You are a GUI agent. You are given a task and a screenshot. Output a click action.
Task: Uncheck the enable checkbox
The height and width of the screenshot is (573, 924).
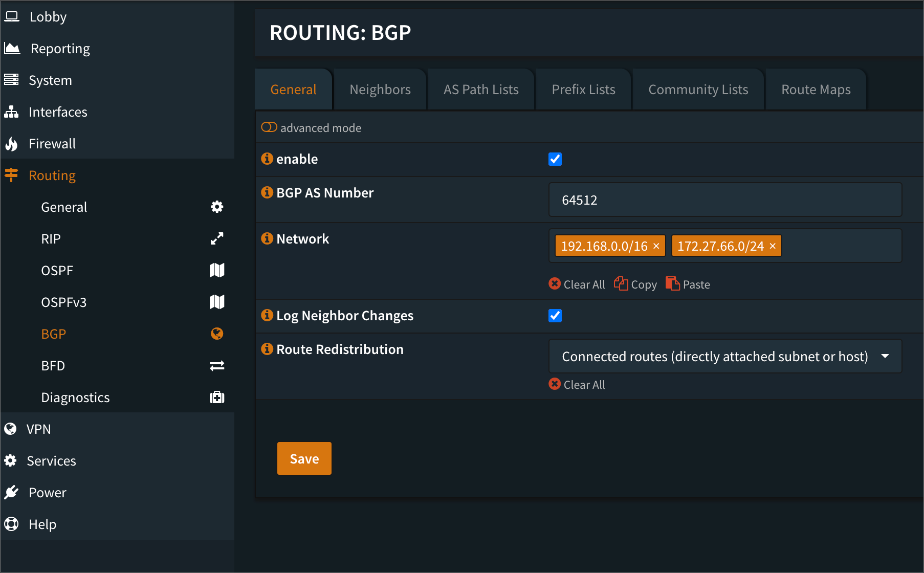tap(555, 159)
